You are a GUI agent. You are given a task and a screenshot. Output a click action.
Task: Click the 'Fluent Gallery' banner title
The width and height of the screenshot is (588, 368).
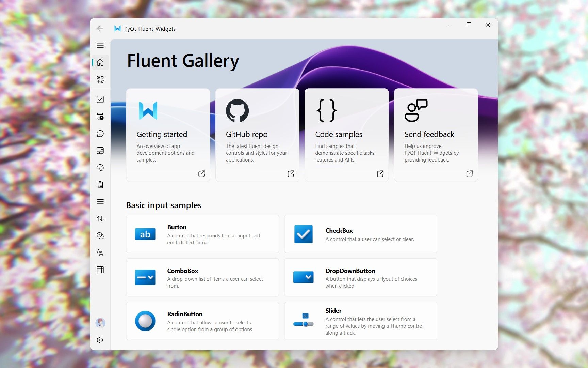[183, 61]
